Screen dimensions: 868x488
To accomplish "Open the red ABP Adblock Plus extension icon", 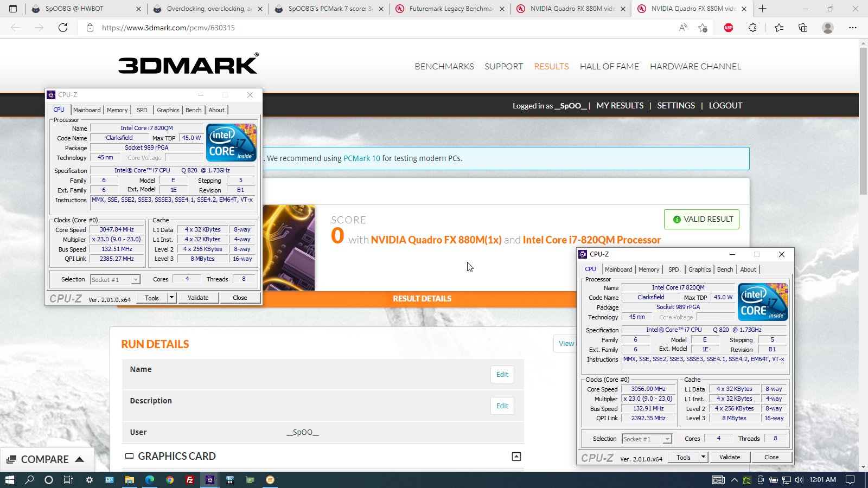I will 729,28.
